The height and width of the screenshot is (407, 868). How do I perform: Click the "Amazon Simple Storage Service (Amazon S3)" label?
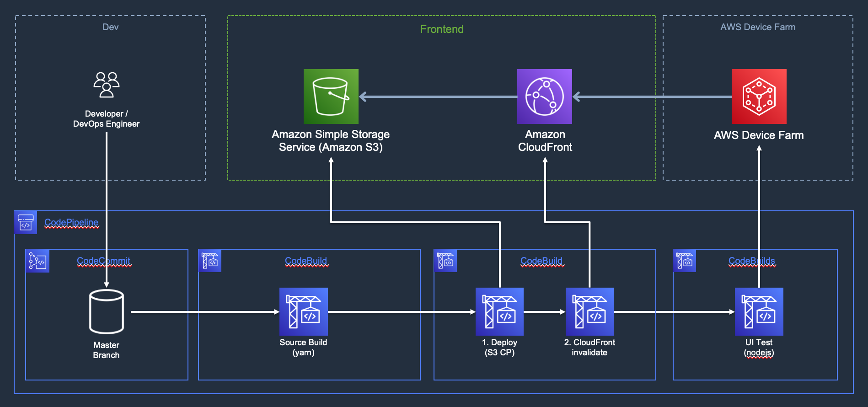(x=331, y=141)
